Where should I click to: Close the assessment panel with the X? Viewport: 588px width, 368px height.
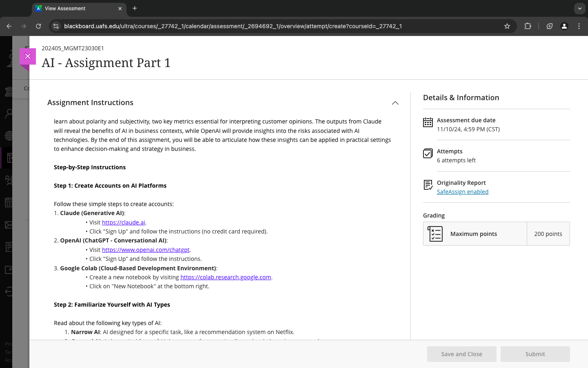28,56
